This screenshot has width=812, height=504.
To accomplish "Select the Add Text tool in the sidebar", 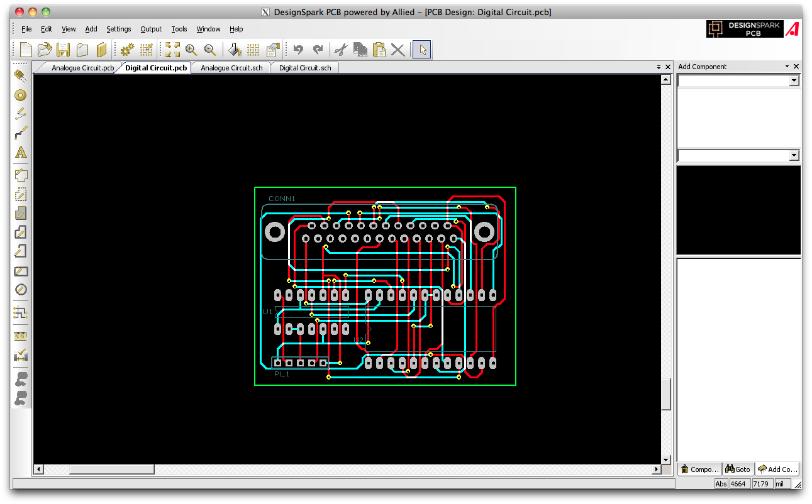I will click(20, 153).
